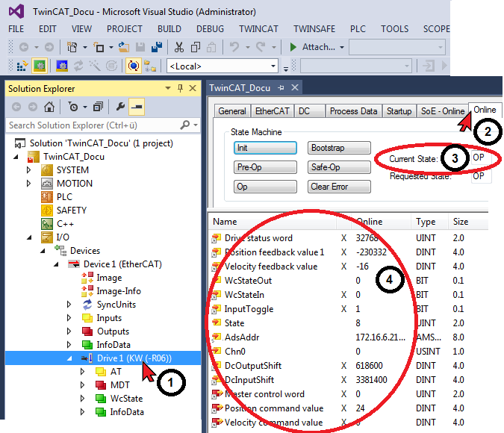Viewport: 504px width, 433px height.
Task: Click the Redo arrow icon
Action: coord(261,47)
